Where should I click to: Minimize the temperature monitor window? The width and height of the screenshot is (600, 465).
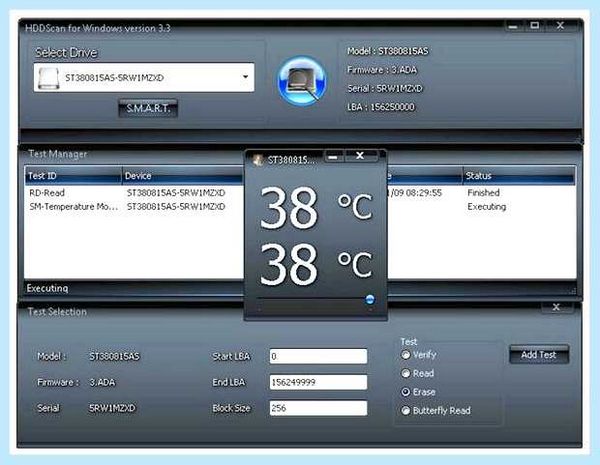(334, 156)
